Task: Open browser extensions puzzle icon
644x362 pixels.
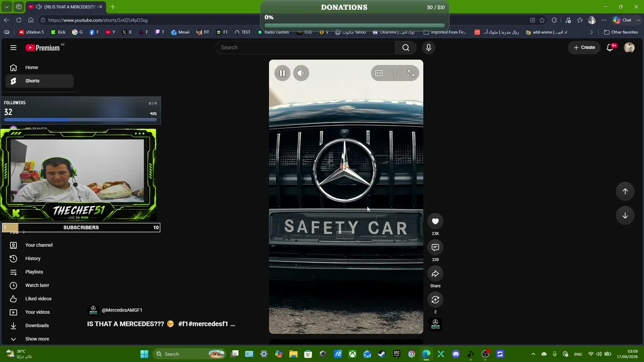Action: [x=554, y=20]
